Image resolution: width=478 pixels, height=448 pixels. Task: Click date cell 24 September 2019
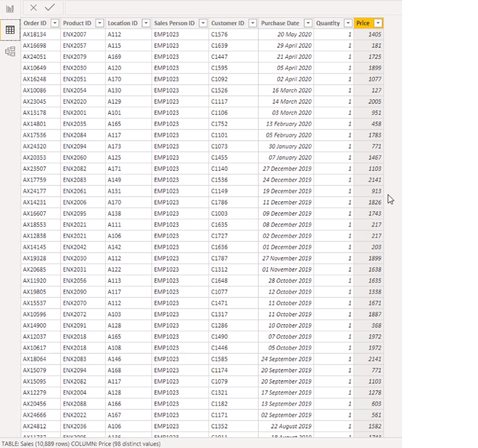point(286,359)
